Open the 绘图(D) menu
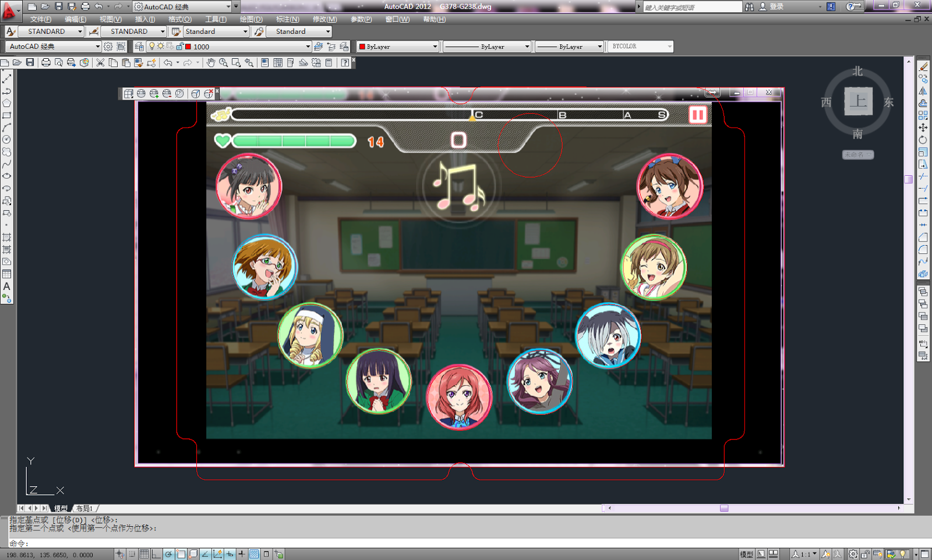Image resolution: width=932 pixels, height=560 pixels. [250, 19]
